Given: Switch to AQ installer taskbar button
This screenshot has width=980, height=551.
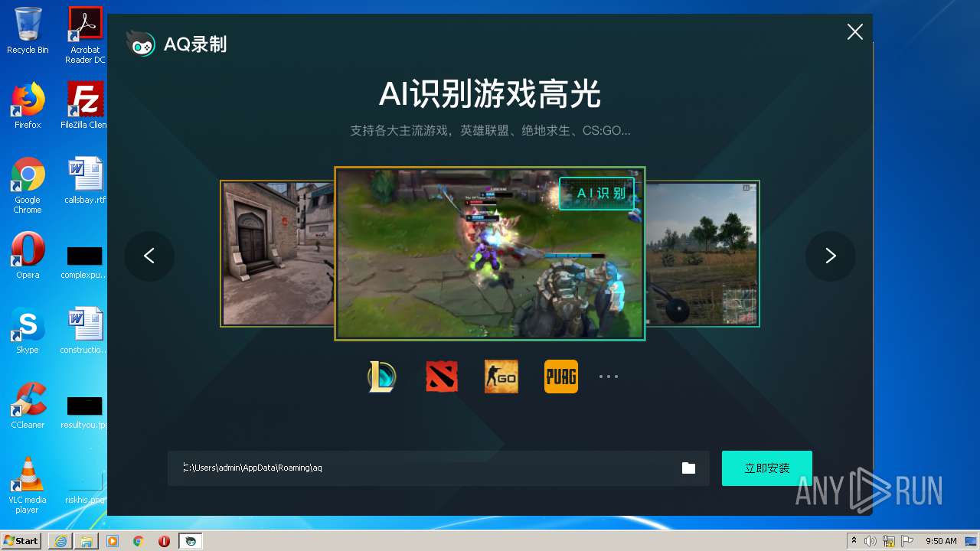Looking at the screenshot, I should [x=191, y=541].
